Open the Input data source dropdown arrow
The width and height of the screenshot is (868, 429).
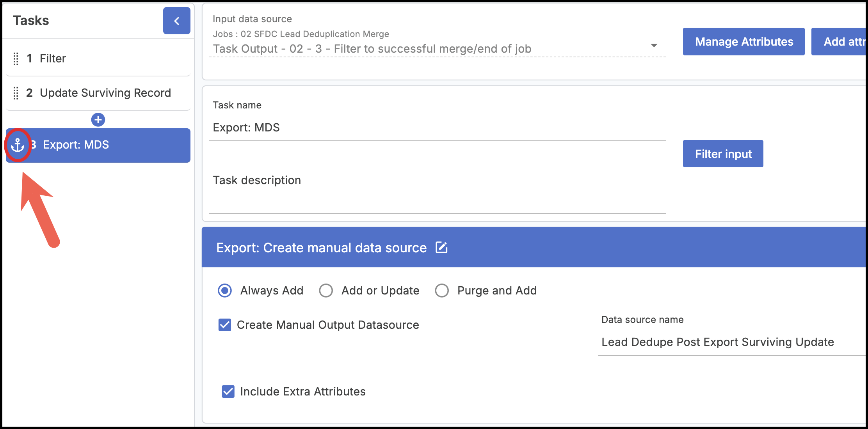pos(654,46)
